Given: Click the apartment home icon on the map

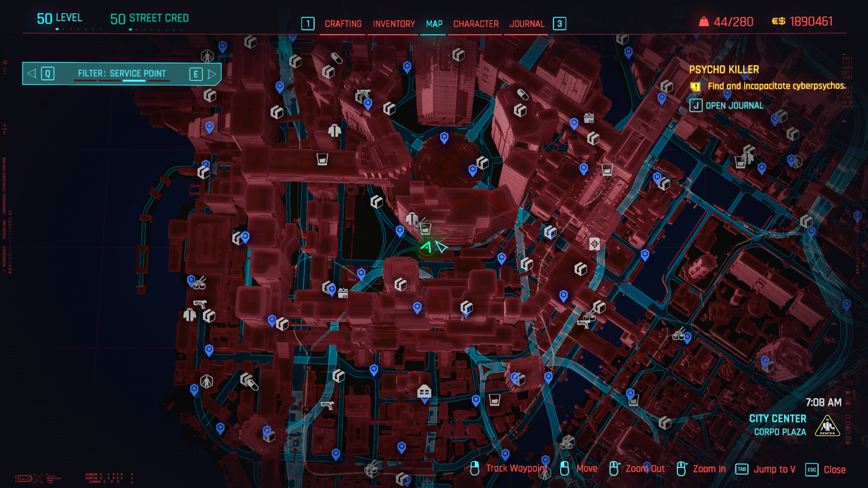Looking at the screenshot, I should click(424, 391).
